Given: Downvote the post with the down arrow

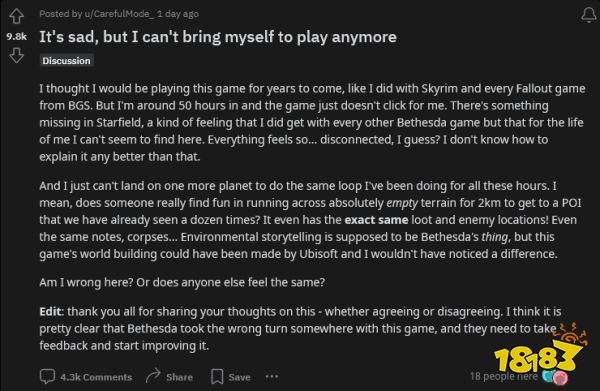Looking at the screenshot, I should pos(16,55).
